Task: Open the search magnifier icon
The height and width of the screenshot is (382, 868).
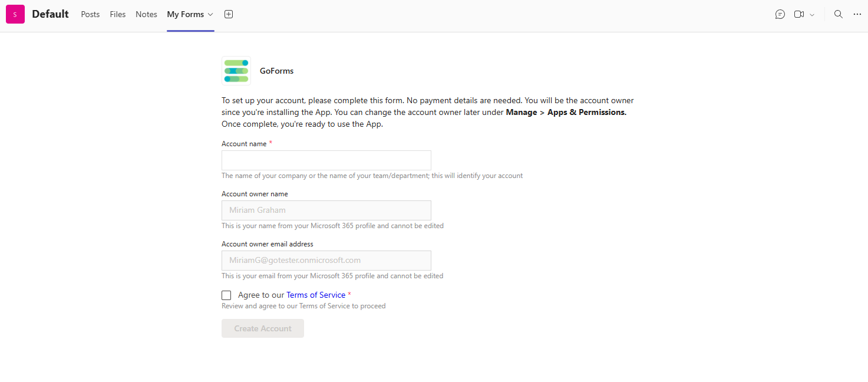Action: [839, 14]
